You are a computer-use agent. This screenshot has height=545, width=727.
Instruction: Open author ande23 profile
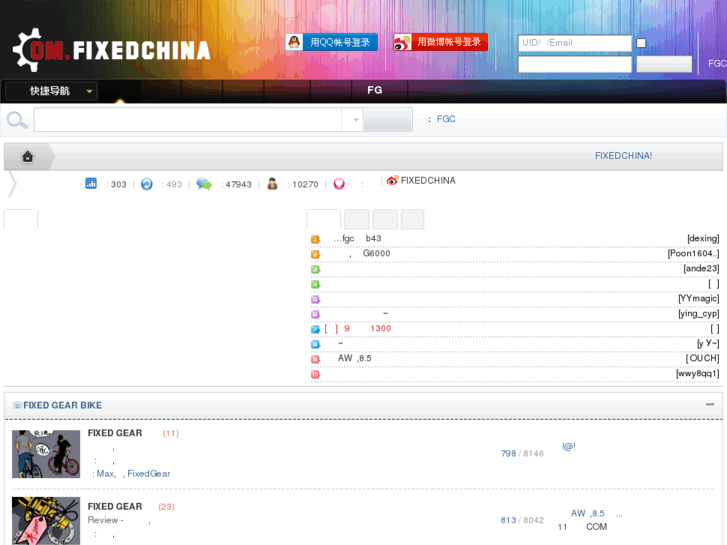click(701, 269)
